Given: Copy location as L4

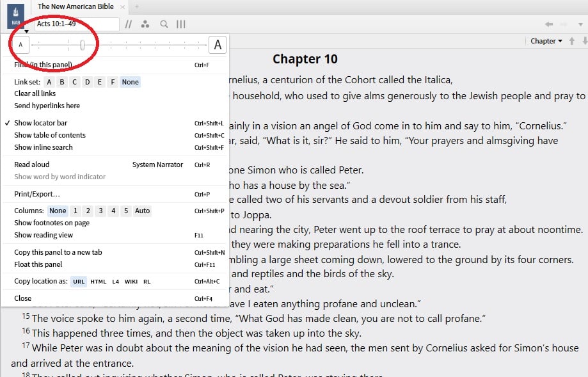Looking at the screenshot, I should (116, 282).
